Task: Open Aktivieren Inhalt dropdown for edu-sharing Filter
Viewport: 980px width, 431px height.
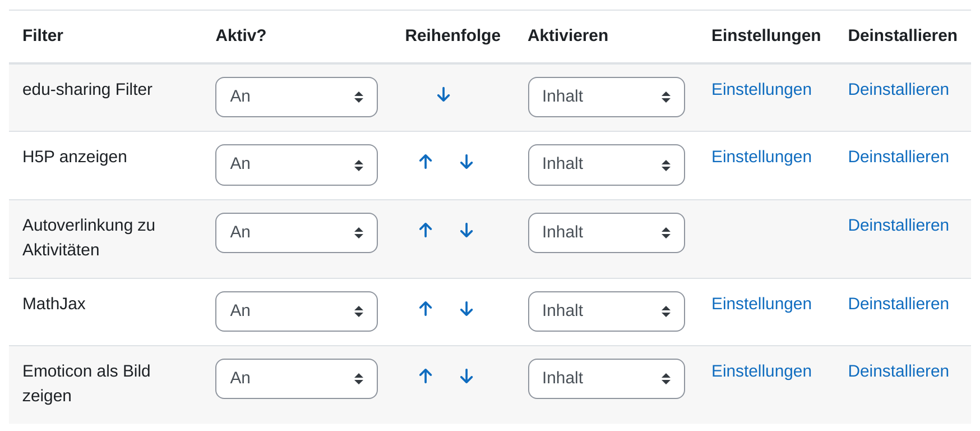Action: click(607, 97)
